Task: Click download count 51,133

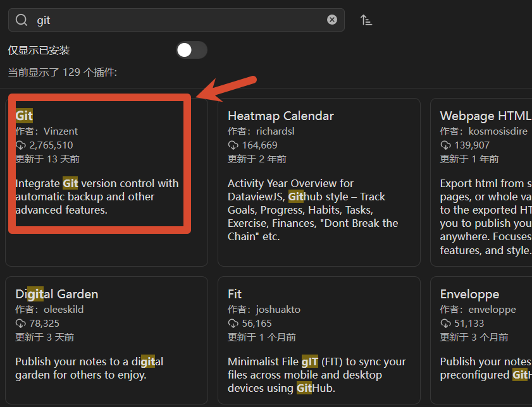Action: tap(469, 324)
